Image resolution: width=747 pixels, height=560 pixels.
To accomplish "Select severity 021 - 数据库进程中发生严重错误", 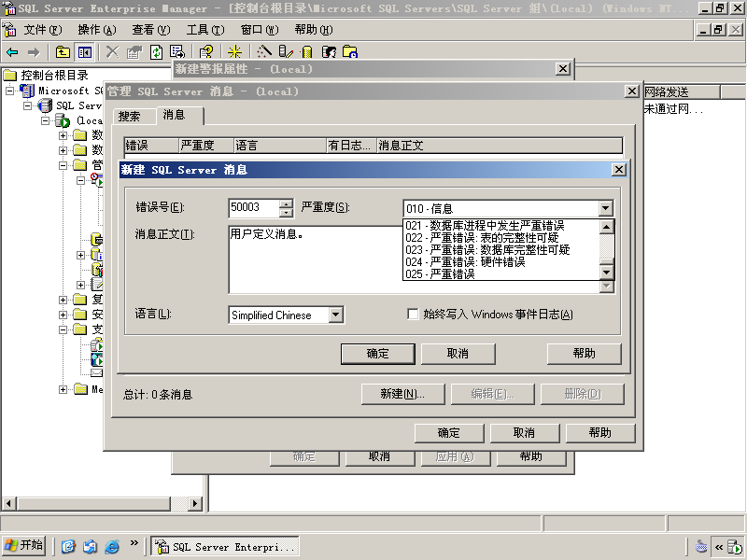I will tap(500, 225).
